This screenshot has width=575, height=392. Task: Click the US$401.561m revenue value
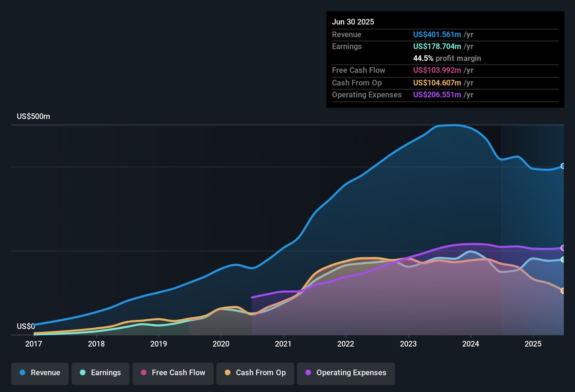pos(437,35)
